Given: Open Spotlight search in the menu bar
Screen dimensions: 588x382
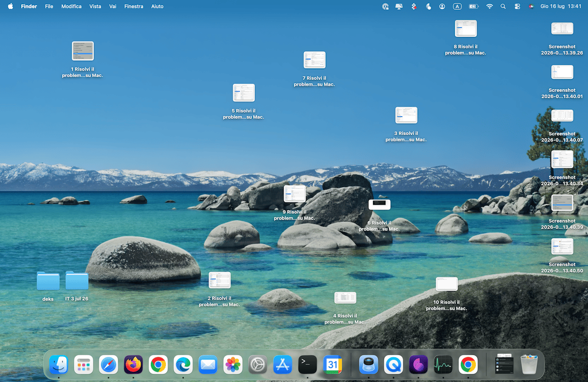Looking at the screenshot, I should 503,6.
